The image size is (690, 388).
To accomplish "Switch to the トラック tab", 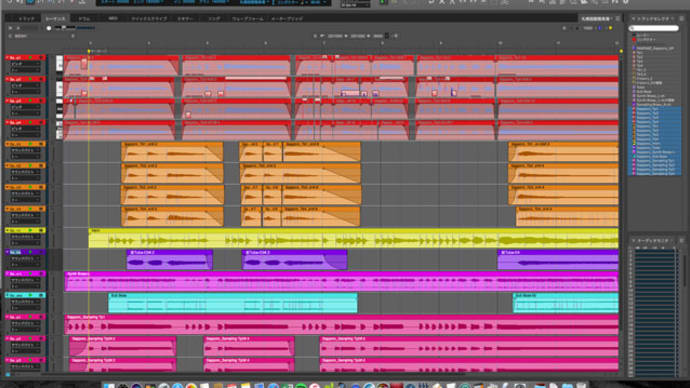I will [26, 19].
